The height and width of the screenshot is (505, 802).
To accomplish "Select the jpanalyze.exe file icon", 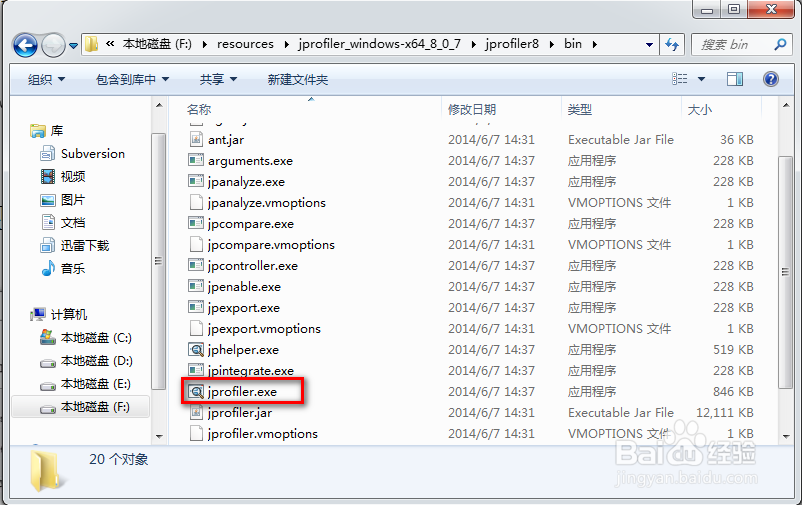I will point(196,181).
